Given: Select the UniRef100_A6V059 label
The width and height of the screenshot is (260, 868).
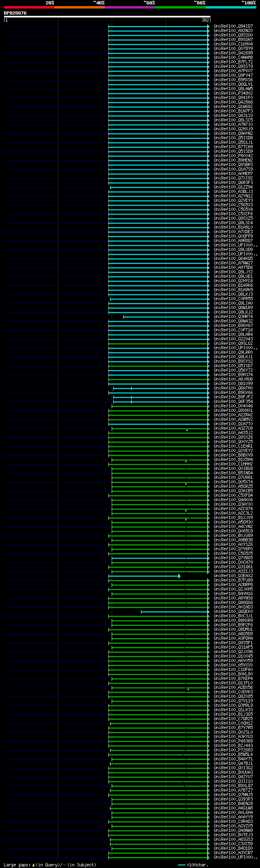Looking at the screenshot, I should [233, 660].
